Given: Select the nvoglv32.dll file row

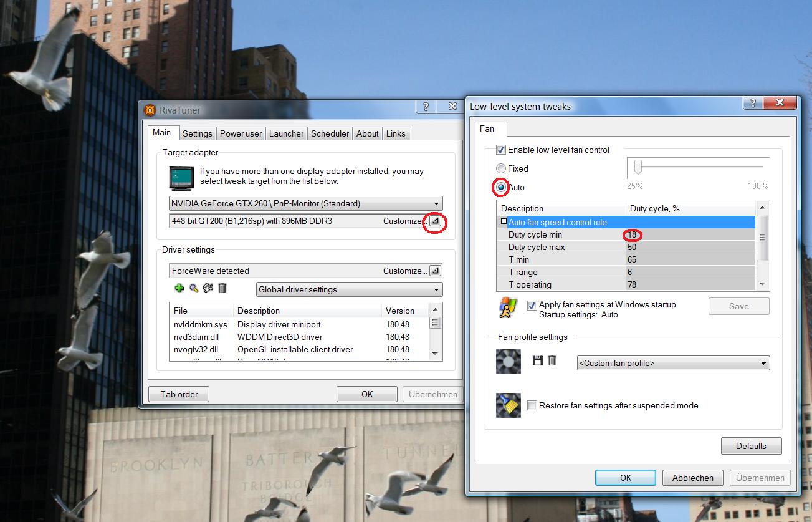Looking at the screenshot, I should 300,349.
